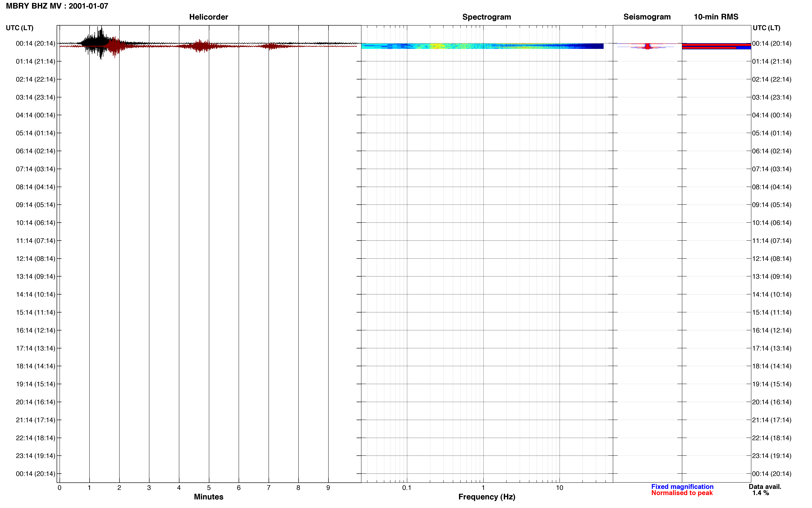
Task: Click the frequency axis tick label '0.1'
Action: click(x=407, y=488)
